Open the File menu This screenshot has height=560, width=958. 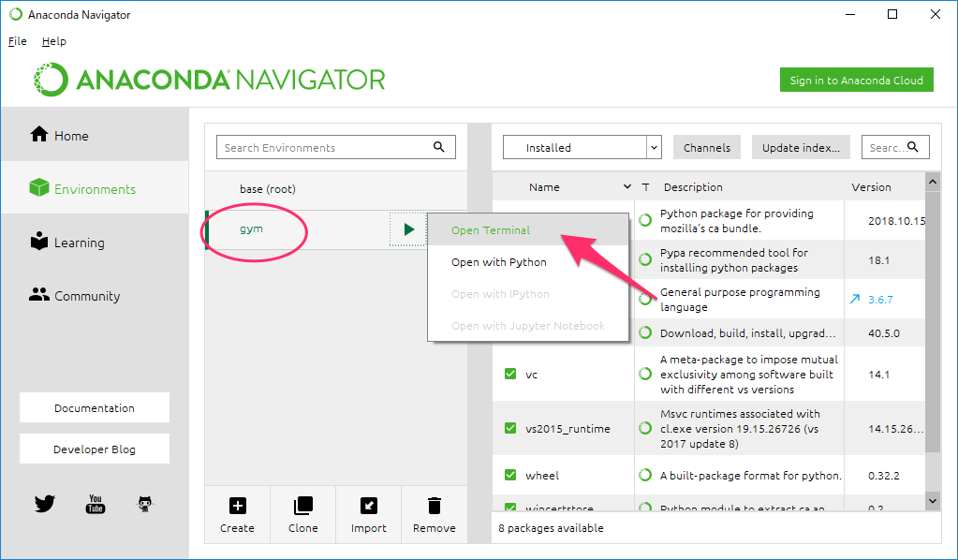tap(17, 41)
